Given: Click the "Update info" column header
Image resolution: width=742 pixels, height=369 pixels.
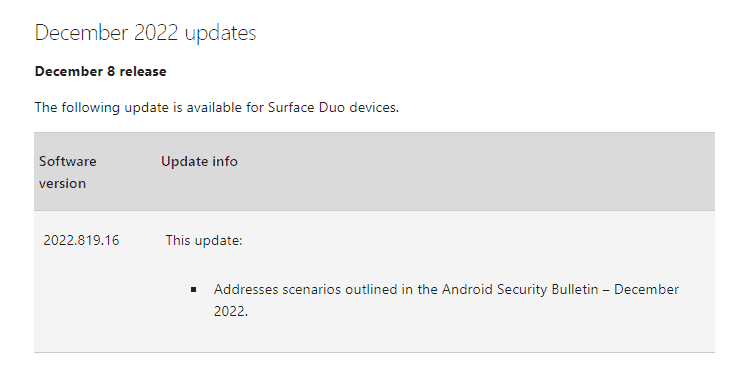Looking at the screenshot, I should pyautogui.click(x=199, y=161).
